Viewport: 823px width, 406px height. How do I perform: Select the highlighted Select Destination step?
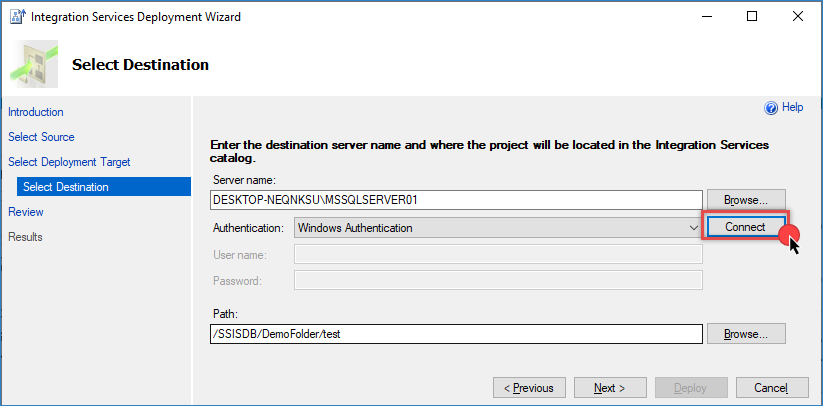[x=66, y=187]
